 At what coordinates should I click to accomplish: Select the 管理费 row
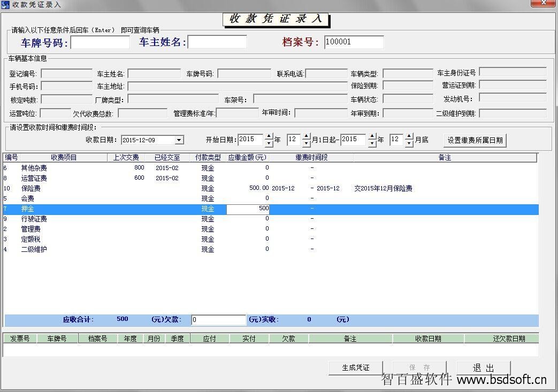click(271, 229)
